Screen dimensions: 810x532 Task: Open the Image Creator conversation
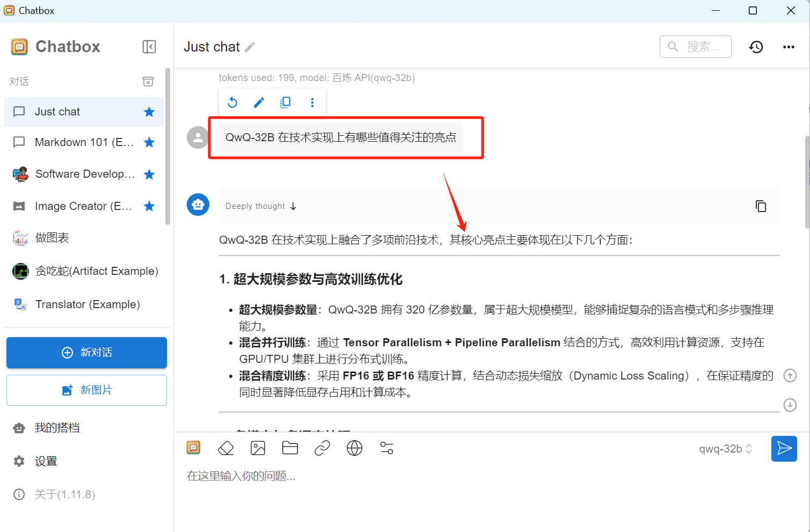point(84,206)
